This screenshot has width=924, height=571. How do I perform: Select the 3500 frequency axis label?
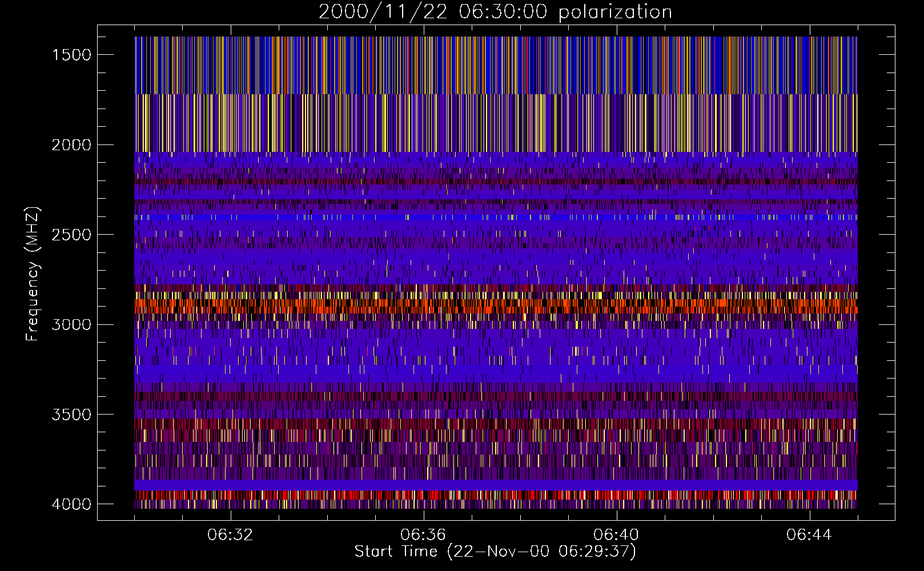point(71,415)
